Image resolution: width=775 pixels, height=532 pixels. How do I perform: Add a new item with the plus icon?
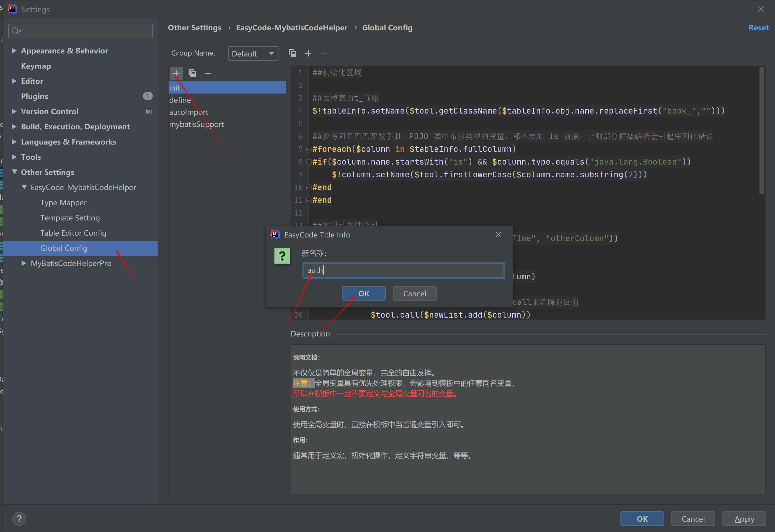pos(176,73)
